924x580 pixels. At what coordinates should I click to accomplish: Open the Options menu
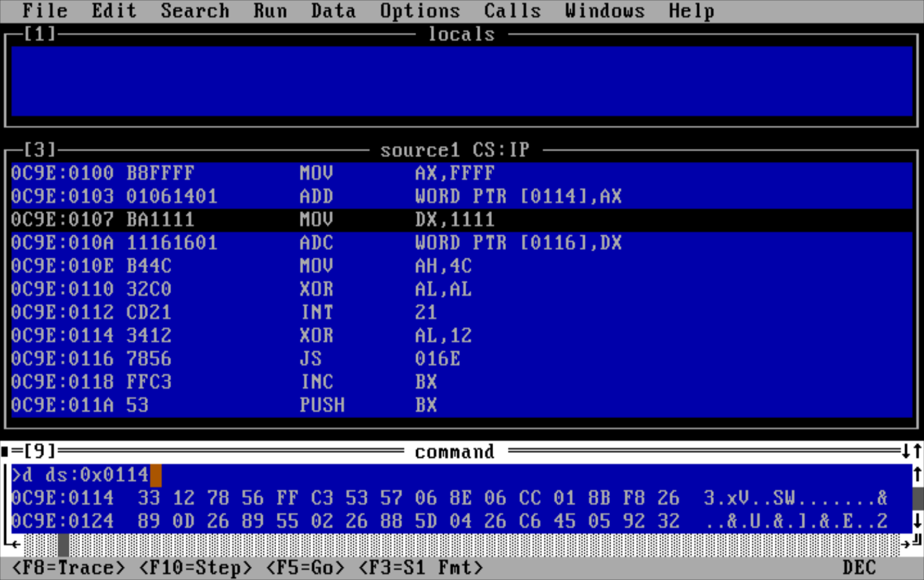click(x=420, y=11)
